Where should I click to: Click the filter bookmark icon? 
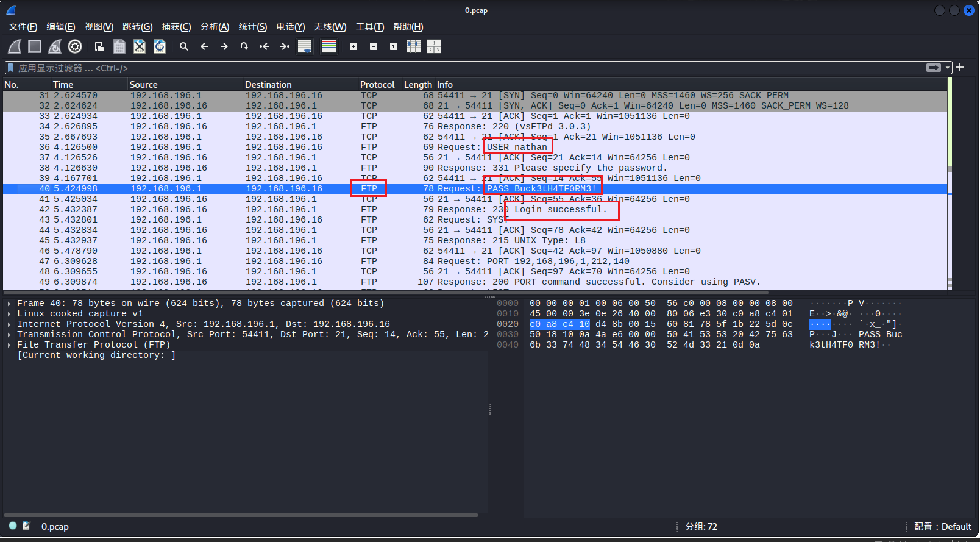point(10,68)
